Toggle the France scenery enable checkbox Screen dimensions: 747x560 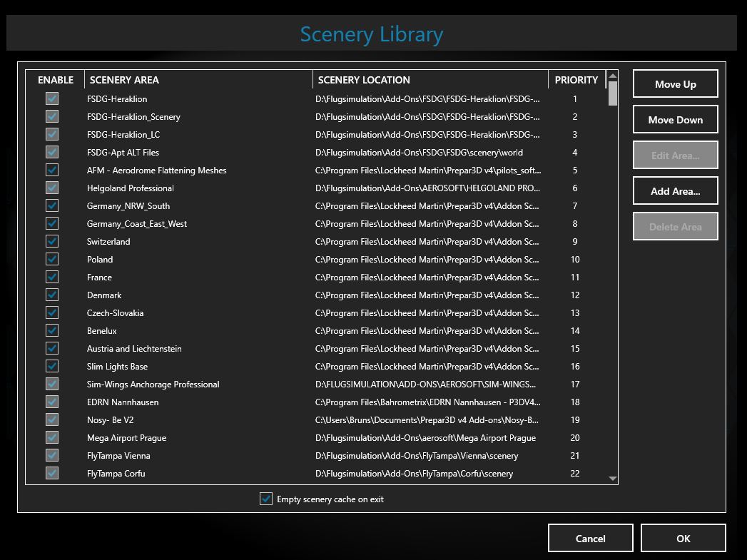click(52, 277)
